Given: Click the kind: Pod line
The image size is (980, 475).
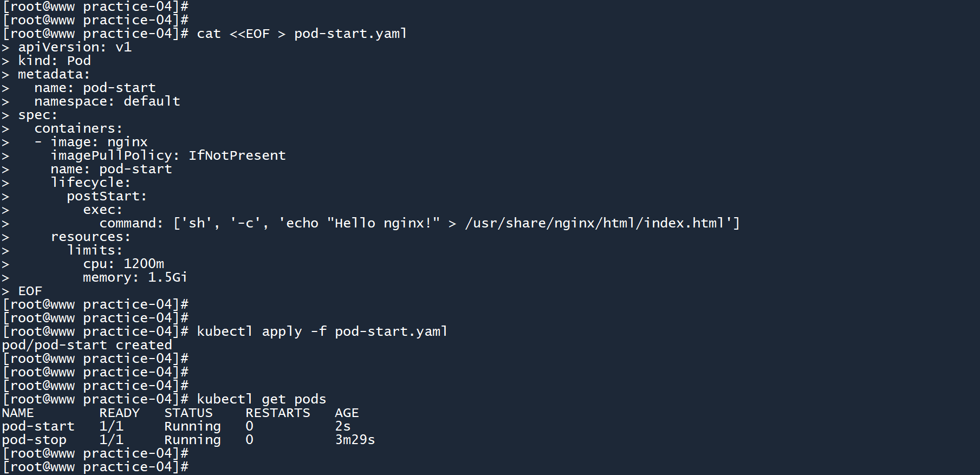Looking at the screenshot, I should [54, 61].
